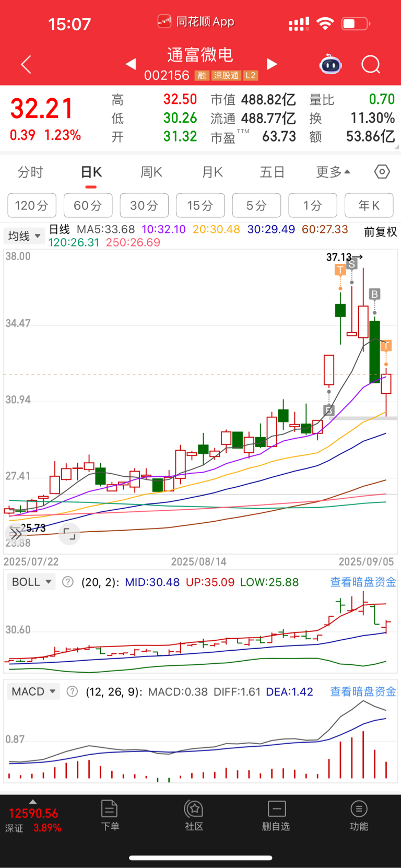Open the AI robot assistant icon

pos(331,64)
